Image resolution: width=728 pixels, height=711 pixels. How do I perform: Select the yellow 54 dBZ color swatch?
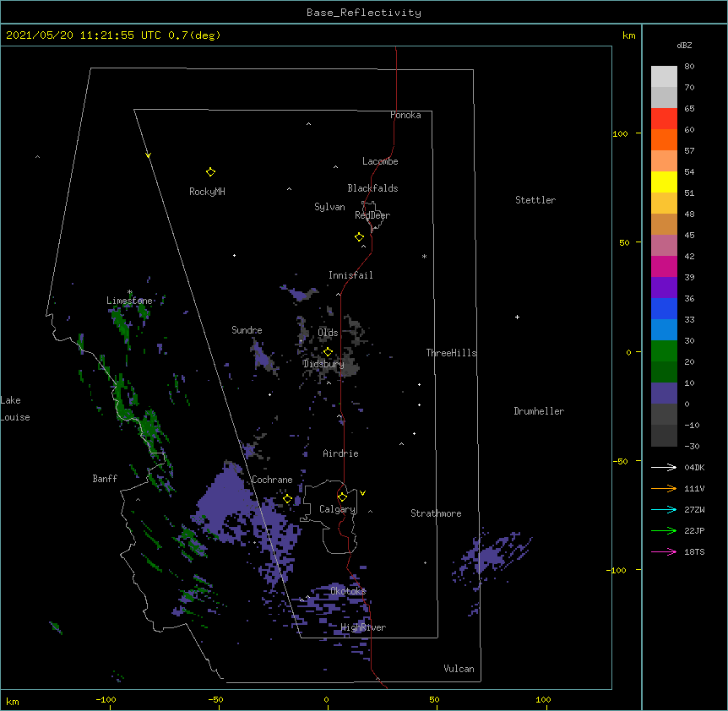click(x=664, y=182)
